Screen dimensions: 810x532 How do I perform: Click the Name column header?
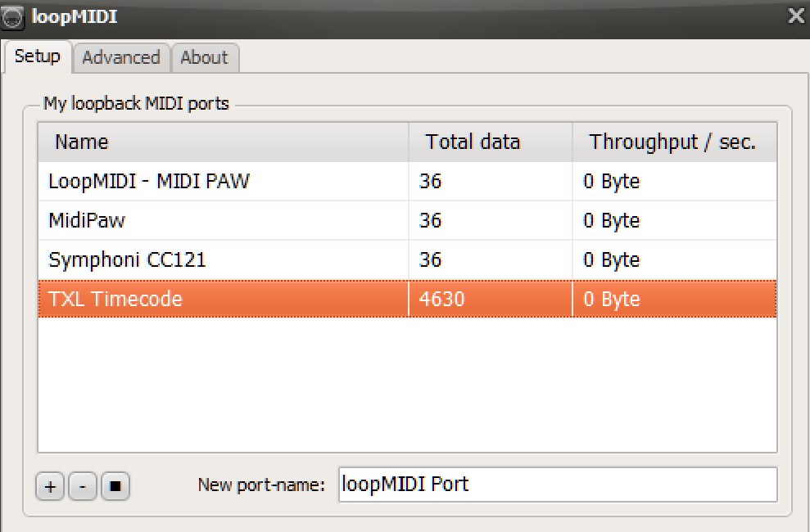pos(82,142)
